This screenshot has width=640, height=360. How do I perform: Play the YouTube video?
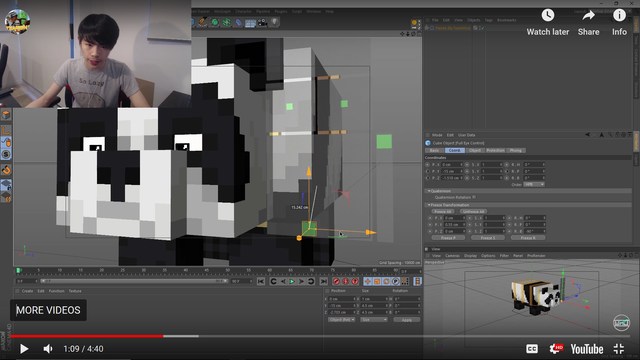pos(24,349)
